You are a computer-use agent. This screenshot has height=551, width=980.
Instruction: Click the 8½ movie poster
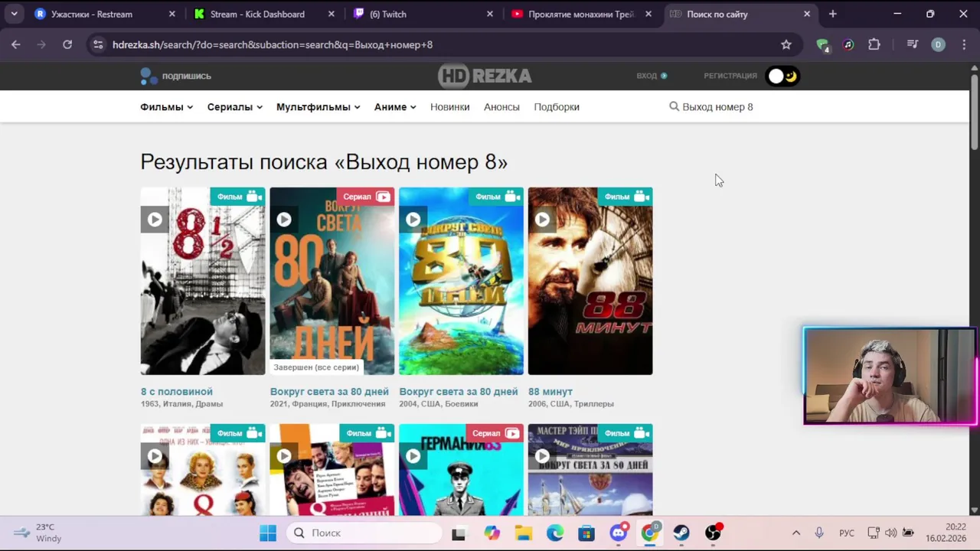(x=203, y=281)
